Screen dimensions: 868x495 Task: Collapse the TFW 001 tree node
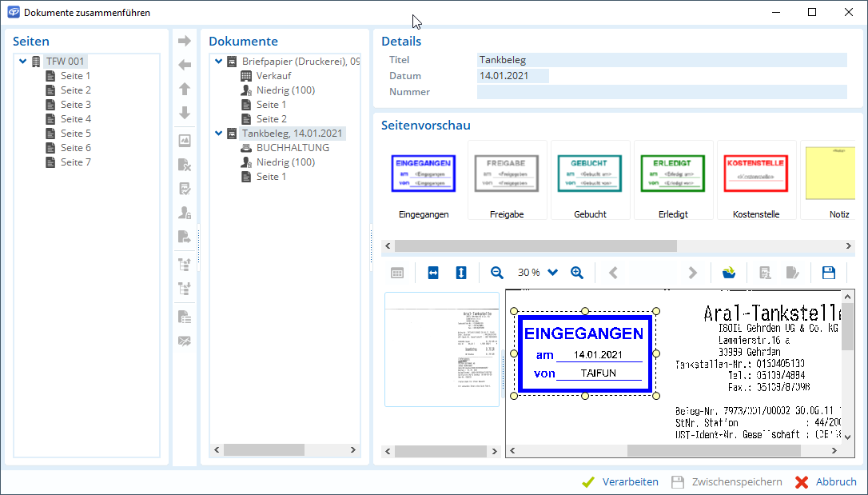pos(22,62)
